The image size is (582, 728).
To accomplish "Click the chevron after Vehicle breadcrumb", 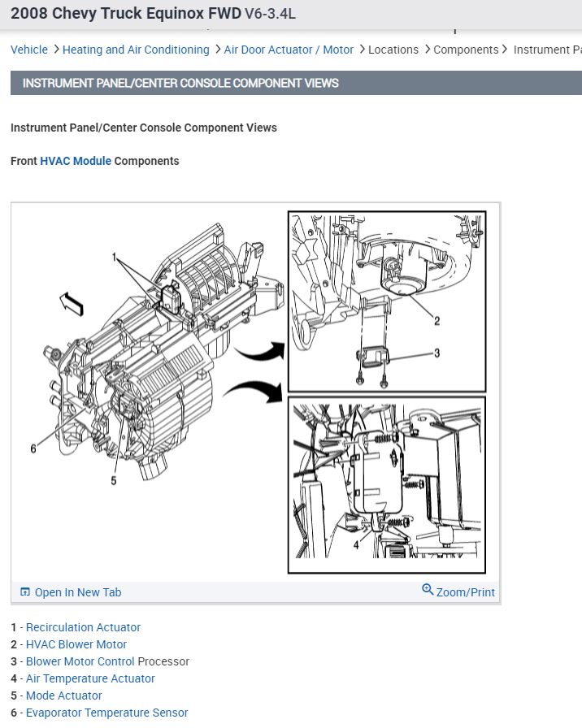I will pyautogui.click(x=56, y=50).
